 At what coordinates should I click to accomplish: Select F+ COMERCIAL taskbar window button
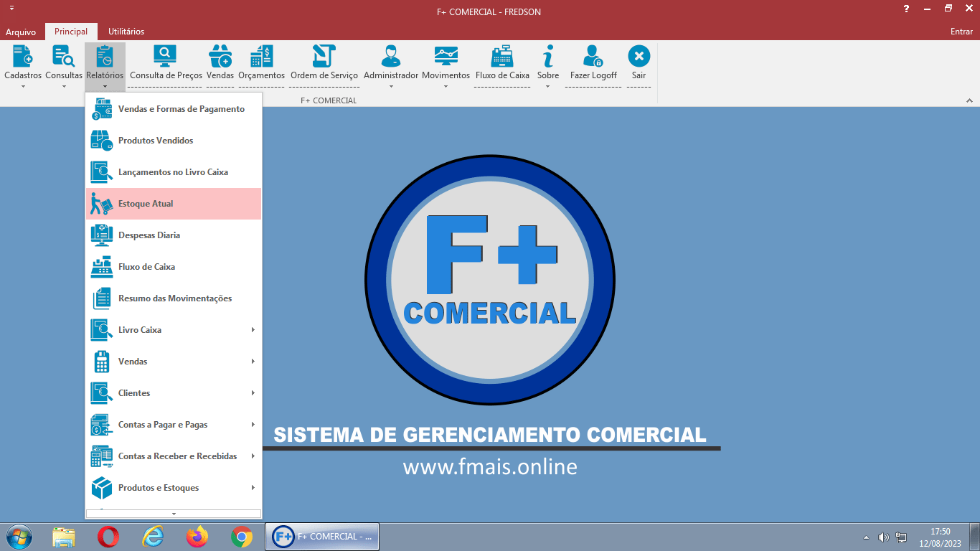point(322,537)
